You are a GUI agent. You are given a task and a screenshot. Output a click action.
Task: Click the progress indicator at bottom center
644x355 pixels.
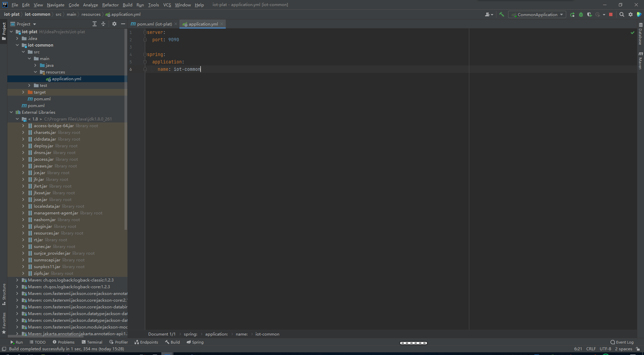click(413, 343)
